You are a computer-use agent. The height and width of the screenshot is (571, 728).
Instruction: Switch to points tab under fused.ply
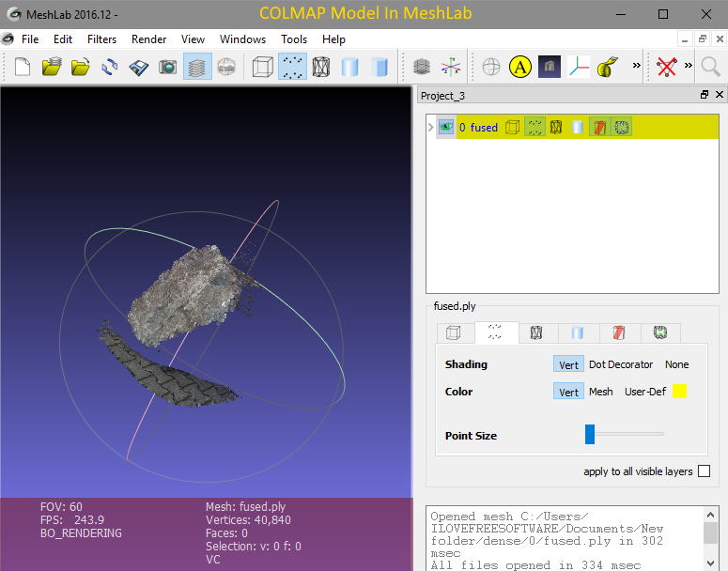(x=495, y=332)
